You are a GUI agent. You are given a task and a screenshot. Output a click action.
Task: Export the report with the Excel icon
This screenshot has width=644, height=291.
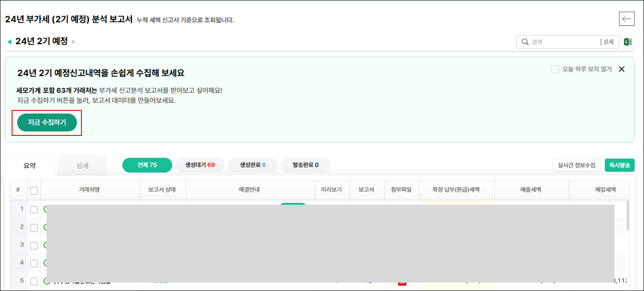(628, 42)
